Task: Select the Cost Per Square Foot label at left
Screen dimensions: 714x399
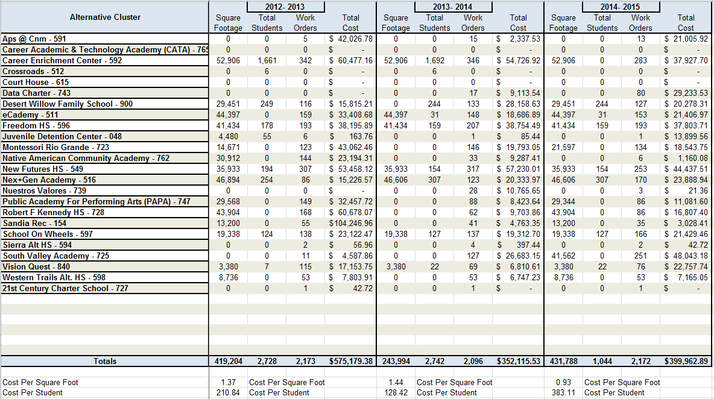Action: point(40,382)
